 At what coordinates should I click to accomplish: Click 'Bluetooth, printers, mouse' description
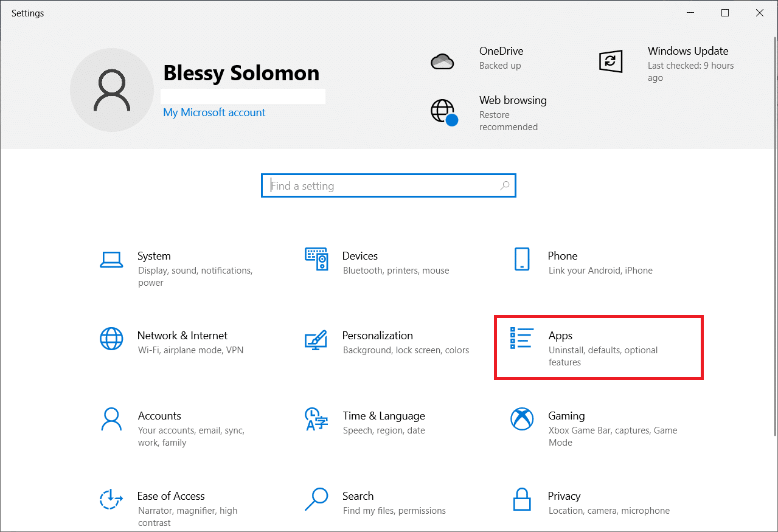[x=396, y=271]
